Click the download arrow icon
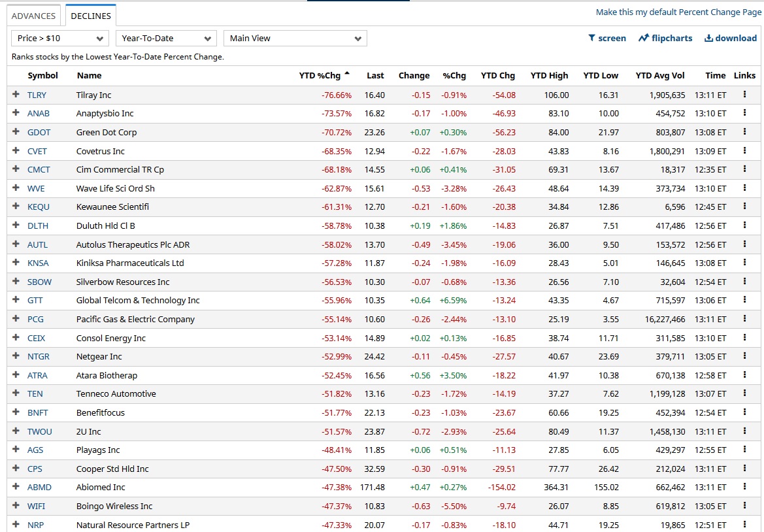Image resolution: width=764 pixels, height=532 pixels. (x=708, y=38)
